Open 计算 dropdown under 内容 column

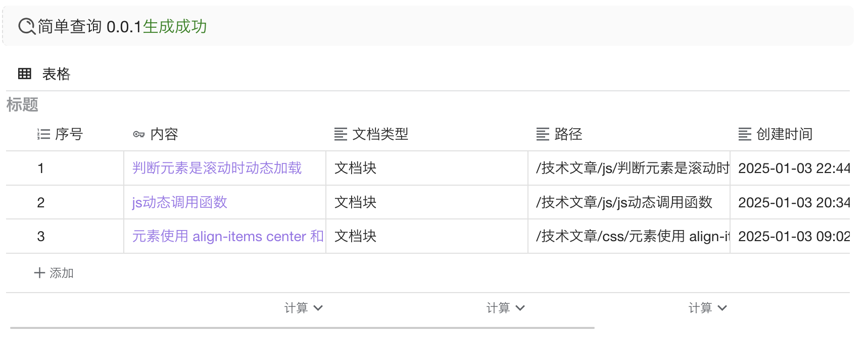pos(303,308)
